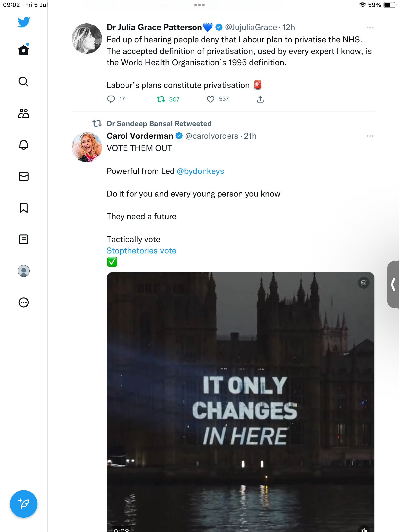Open the Lists page
Screen dimensions: 399x532
[24, 239]
